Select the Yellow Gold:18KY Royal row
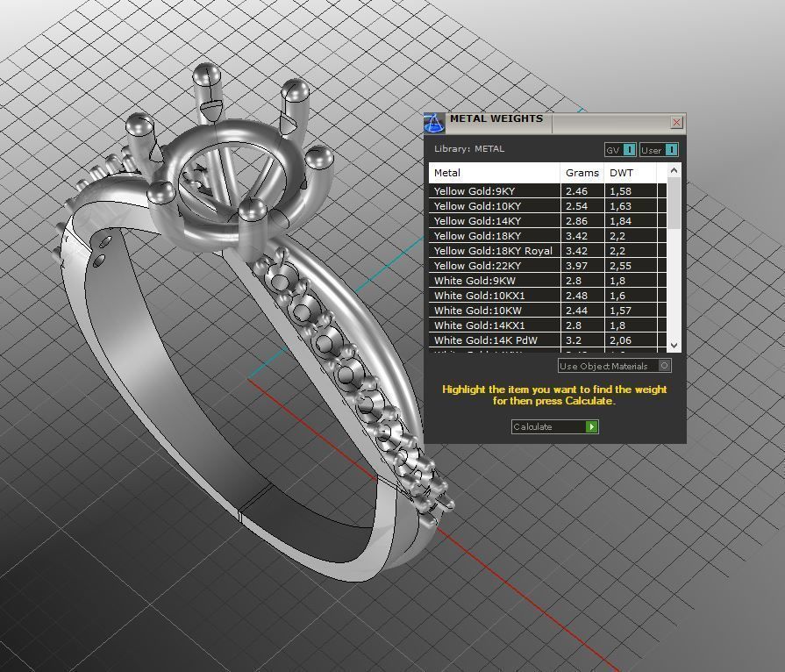 click(547, 251)
